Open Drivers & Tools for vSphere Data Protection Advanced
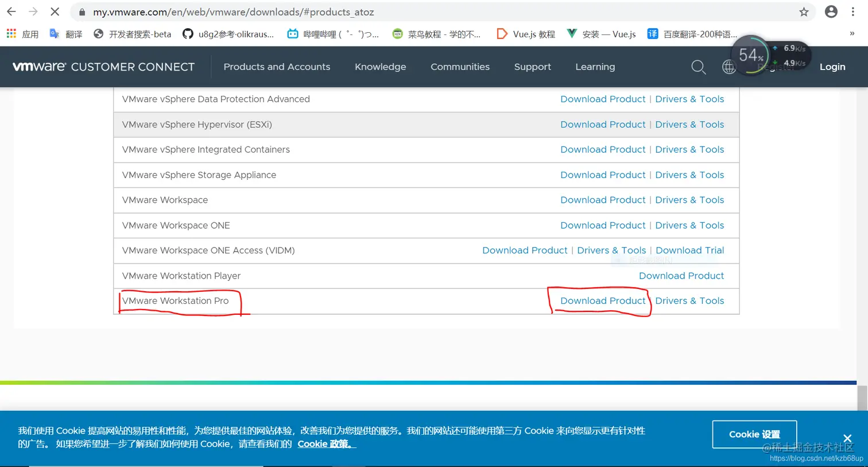 [x=689, y=99]
